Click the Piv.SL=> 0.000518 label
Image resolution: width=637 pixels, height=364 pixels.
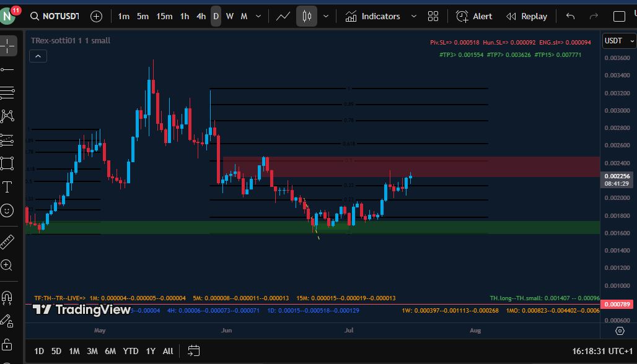click(x=455, y=42)
